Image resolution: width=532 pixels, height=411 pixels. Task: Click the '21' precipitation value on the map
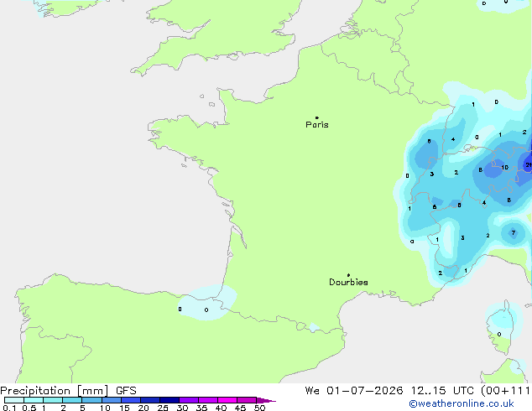(529, 164)
